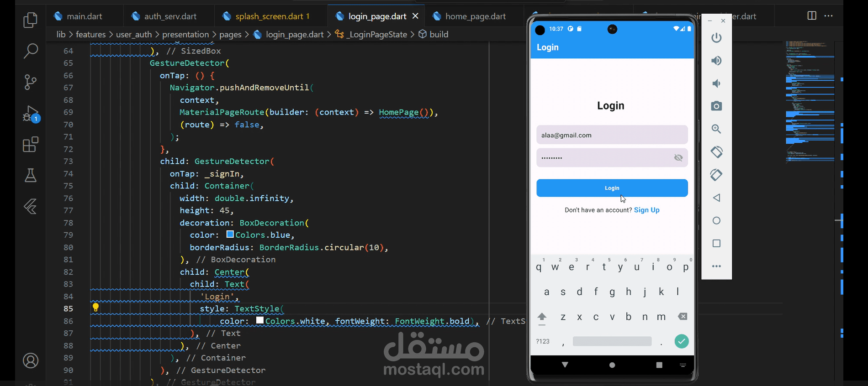Screen dimensions: 868x386
Task: Open the Search view in activity bar
Action: (x=30, y=51)
